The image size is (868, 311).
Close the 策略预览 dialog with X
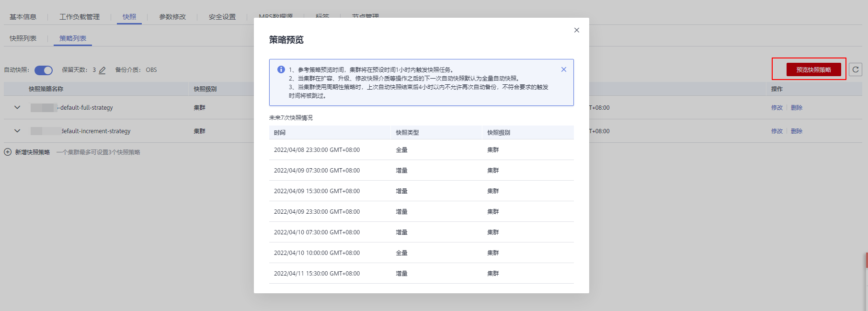click(x=577, y=30)
